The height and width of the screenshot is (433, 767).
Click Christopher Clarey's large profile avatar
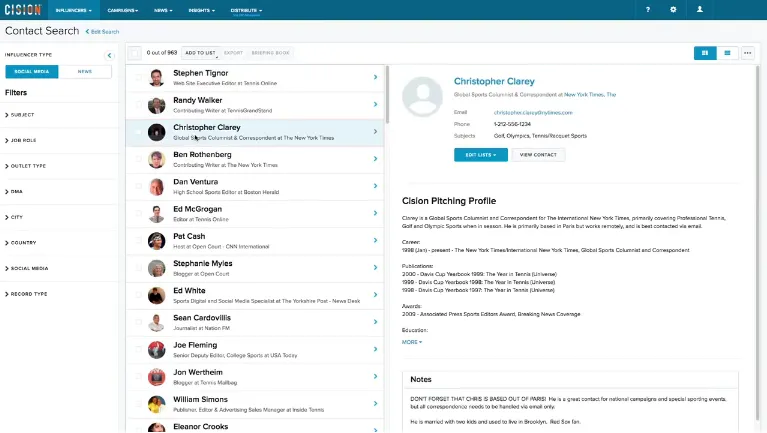click(422, 96)
